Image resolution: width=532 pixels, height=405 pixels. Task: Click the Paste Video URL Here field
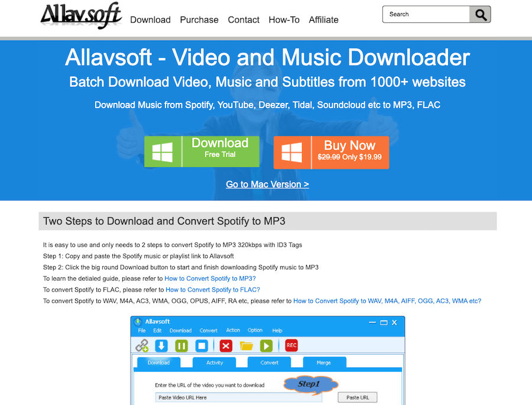(239, 397)
